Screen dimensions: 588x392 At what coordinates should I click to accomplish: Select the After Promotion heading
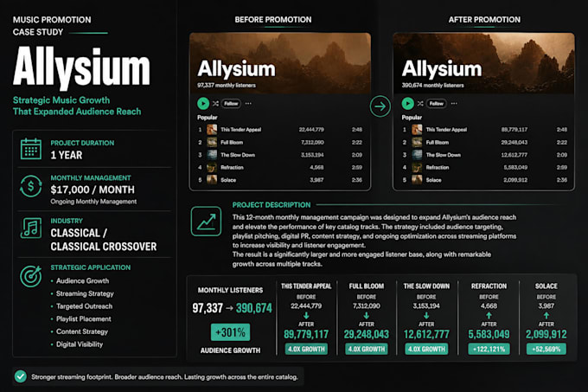coord(484,20)
